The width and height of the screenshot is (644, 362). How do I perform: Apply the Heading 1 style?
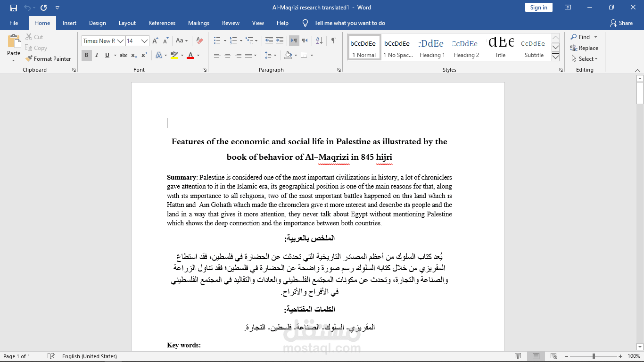click(x=432, y=48)
